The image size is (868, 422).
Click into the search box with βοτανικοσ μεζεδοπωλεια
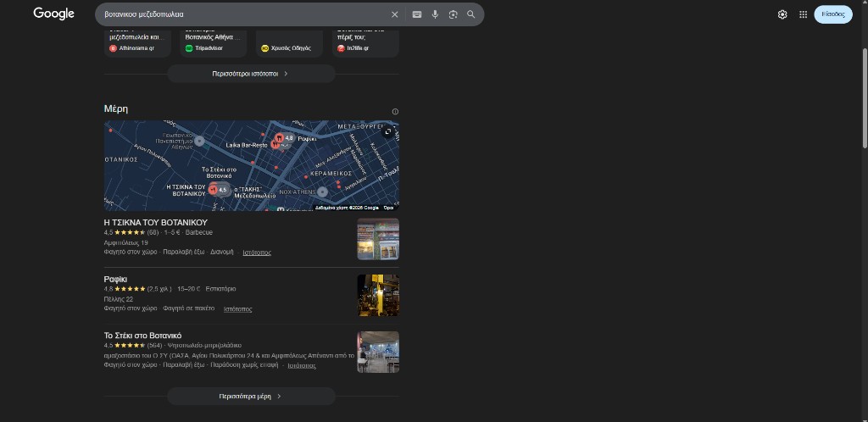tap(243, 14)
